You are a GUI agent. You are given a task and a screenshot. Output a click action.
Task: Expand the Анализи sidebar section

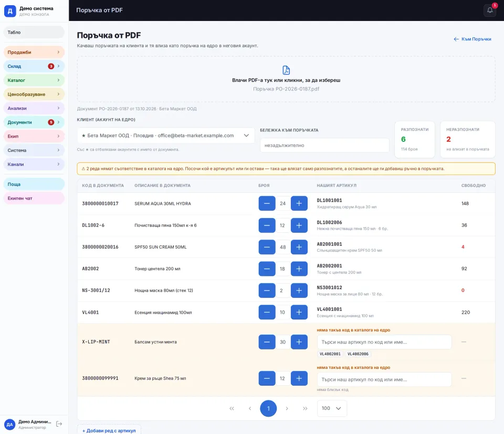34,108
